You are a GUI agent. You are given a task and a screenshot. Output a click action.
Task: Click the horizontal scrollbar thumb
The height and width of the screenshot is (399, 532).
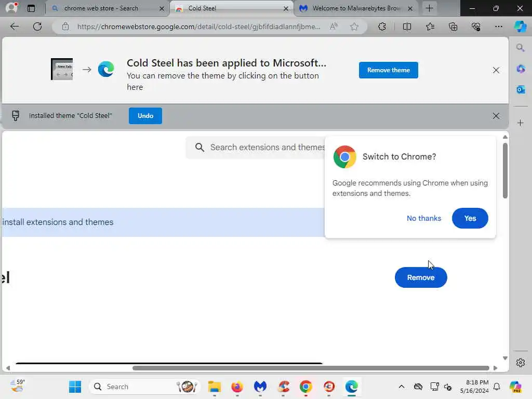tap(311, 368)
